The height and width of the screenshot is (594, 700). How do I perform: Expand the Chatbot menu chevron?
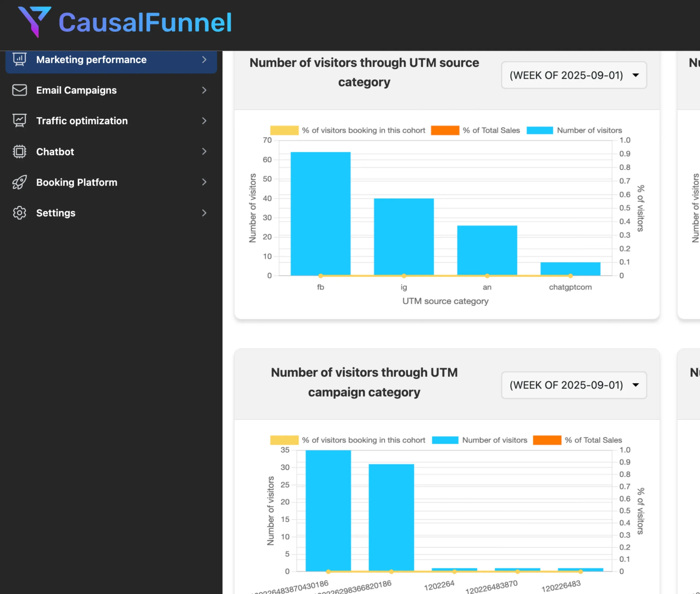(204, 152)
